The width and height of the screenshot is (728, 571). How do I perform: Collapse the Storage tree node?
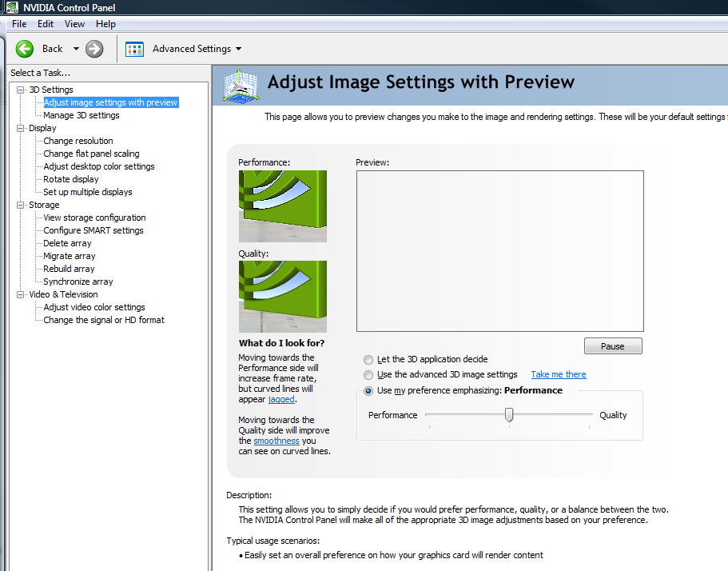(x=21, y=205)
